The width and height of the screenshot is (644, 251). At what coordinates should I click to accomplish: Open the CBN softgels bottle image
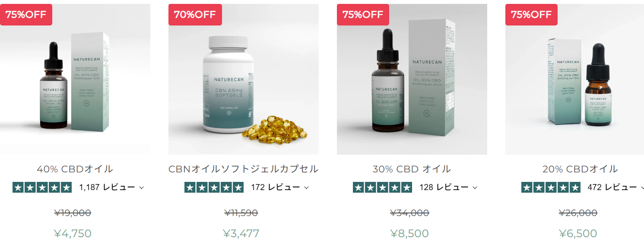(244, 79)
